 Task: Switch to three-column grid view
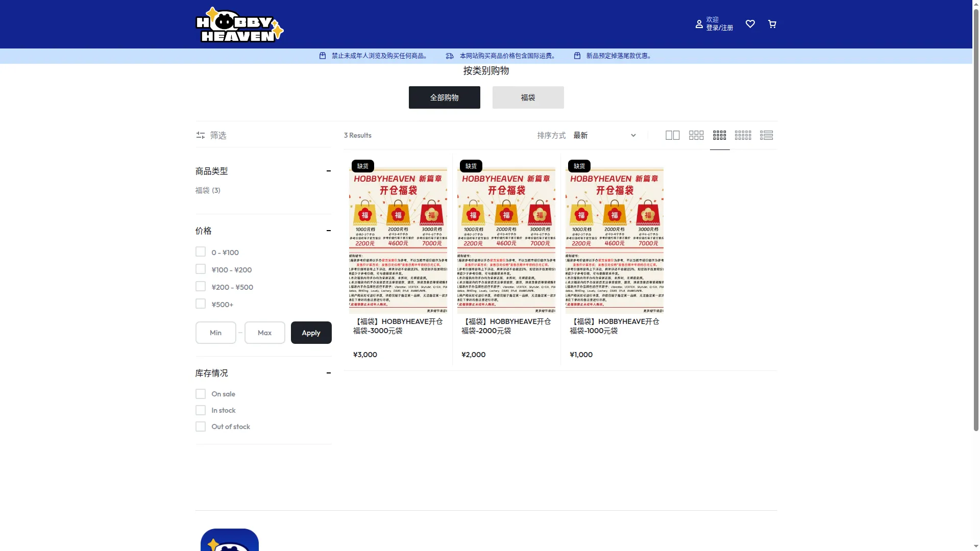pyautogui.click(x=696, y=135)
